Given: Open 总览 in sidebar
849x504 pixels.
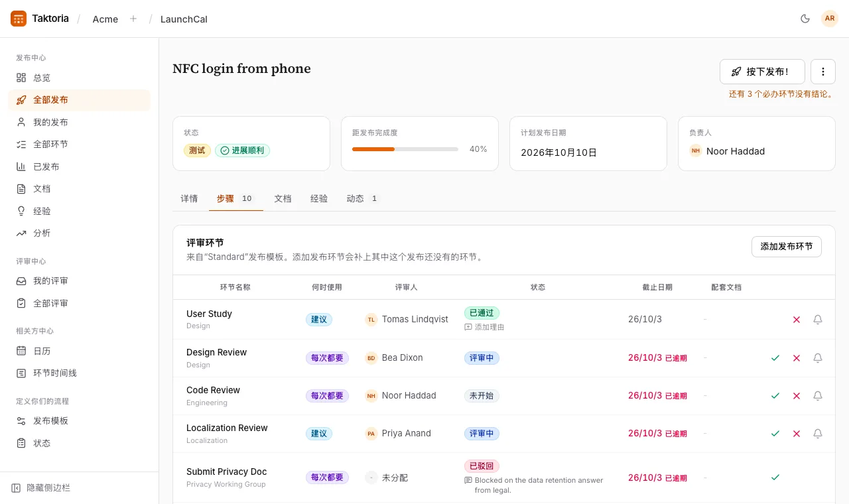Looking at the screenshot, I should [x=80, y=78].
